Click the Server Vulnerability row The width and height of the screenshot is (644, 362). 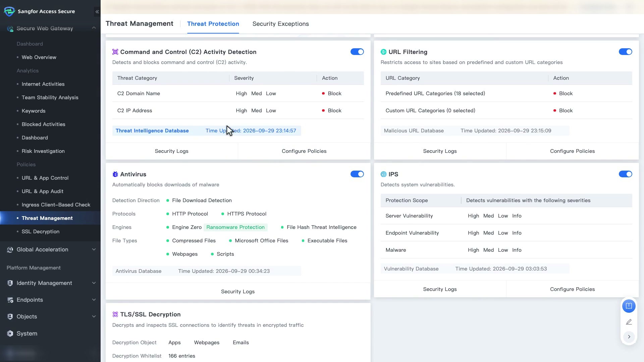[x=506, y=216]
